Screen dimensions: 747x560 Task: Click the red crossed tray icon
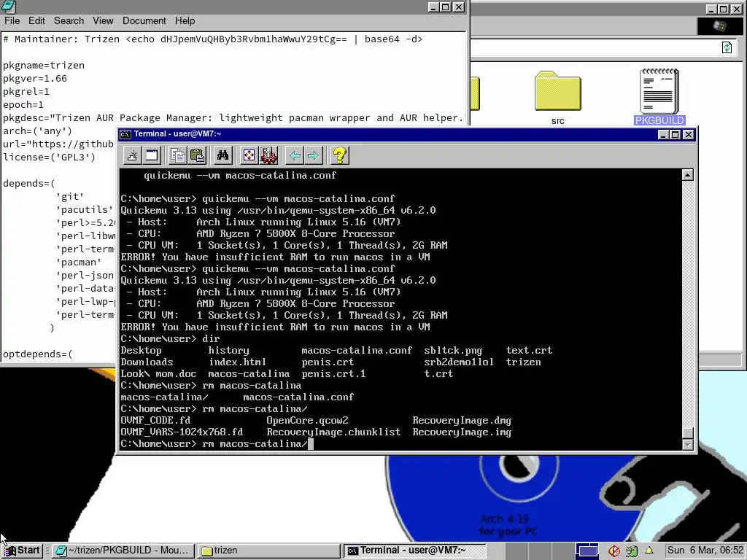click(x=614, y=551)
